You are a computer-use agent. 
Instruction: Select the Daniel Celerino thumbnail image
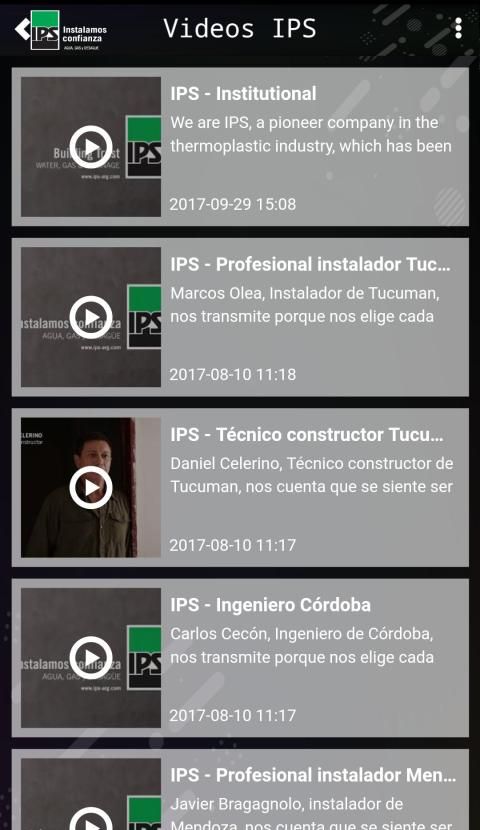91,488
